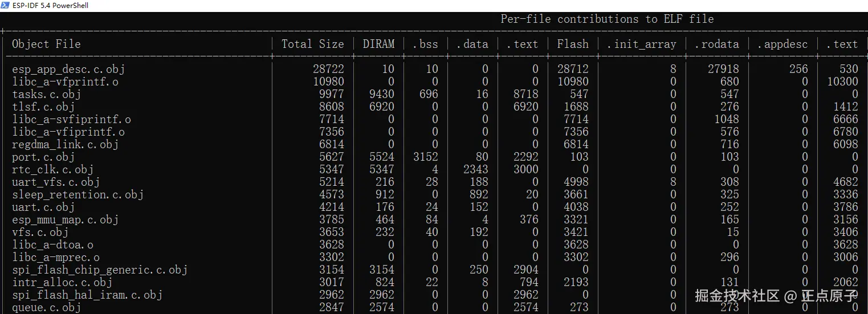Screen dimensions: 868x314
Task: Select the uart.c.obj file name
Action: click(x=43, y=207)
